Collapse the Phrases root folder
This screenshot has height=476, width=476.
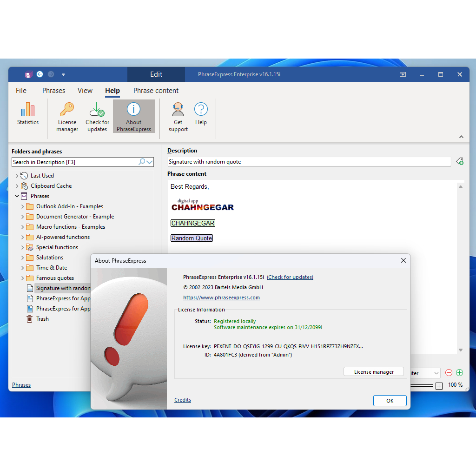coord(17,196)
